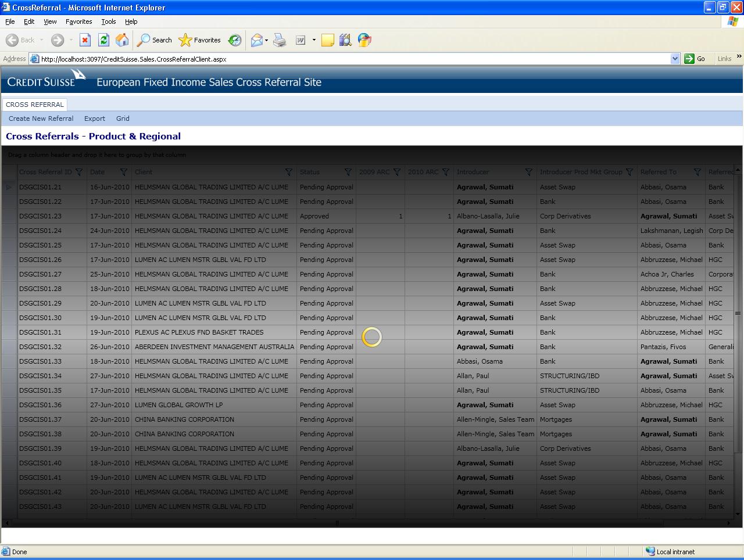Image resolution: width=744 pixels, height=560 pixels.
Task: Filter the Introducer column
Action: [x=528, y=172]
